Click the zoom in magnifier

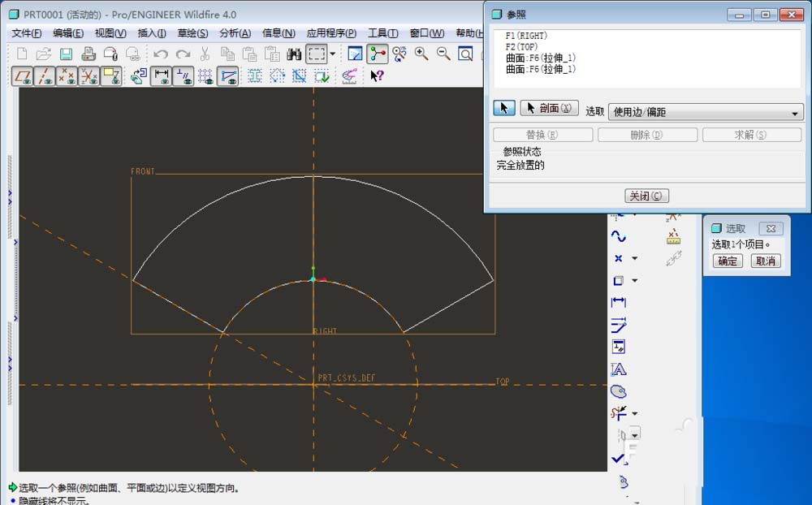tap(421, 54)
